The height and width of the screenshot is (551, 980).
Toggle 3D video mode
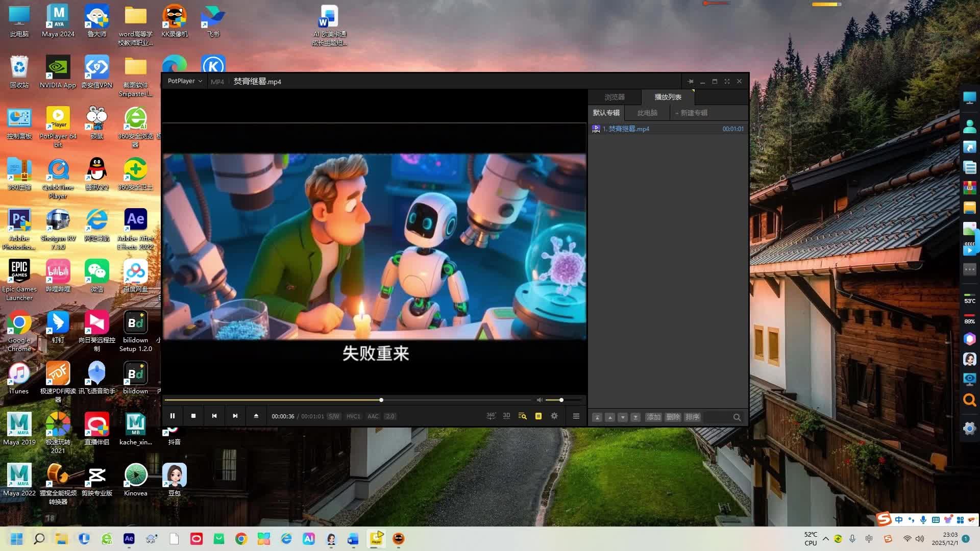click(x=506, y=416)
